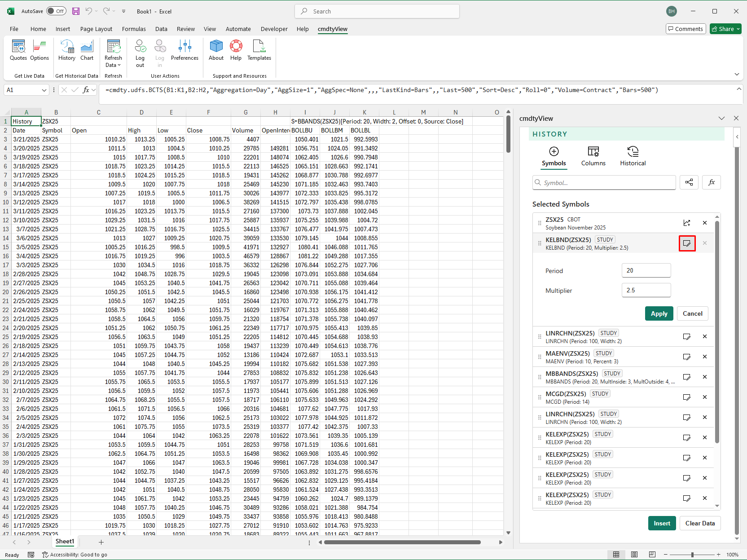Edit the MBBANDS(ZSX25) study
The height and width of the screenshot is (560, 747).
coord(687,377)
